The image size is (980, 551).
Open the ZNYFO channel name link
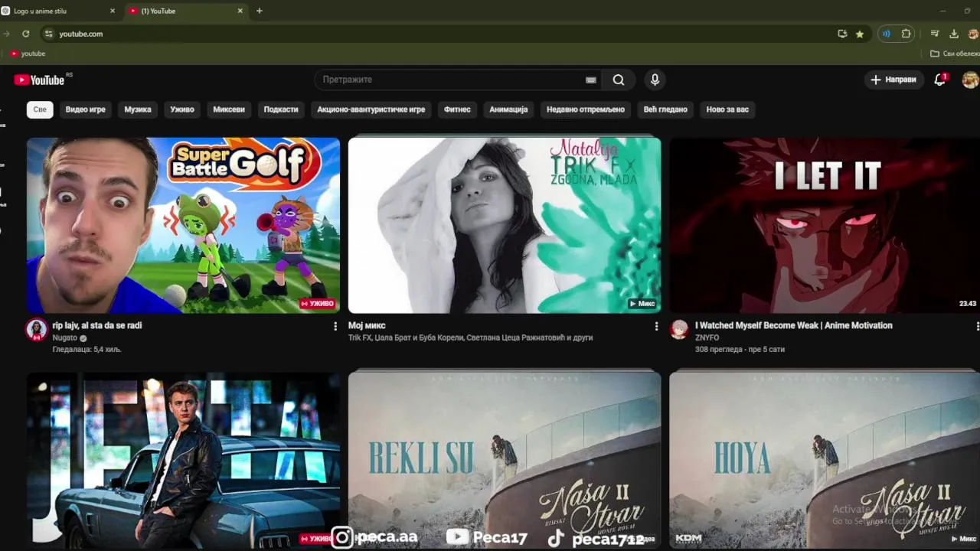[707, 337]
